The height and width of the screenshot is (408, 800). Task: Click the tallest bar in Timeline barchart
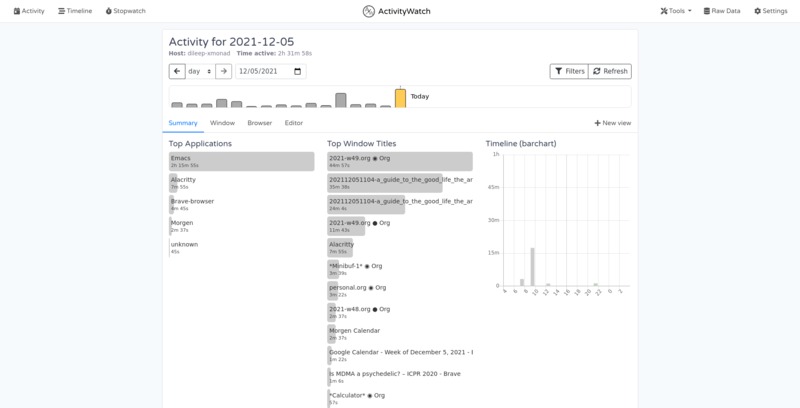533,267
